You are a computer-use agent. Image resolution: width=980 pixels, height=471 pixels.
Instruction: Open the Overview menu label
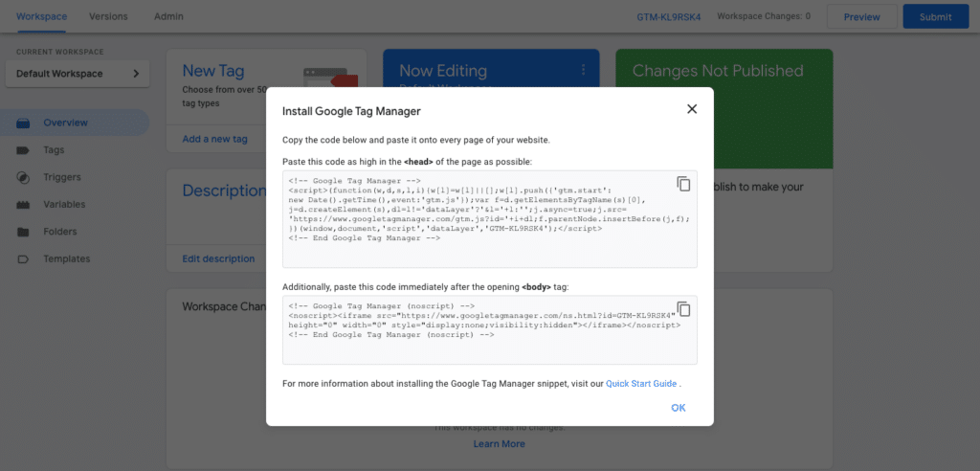[66, 123]
